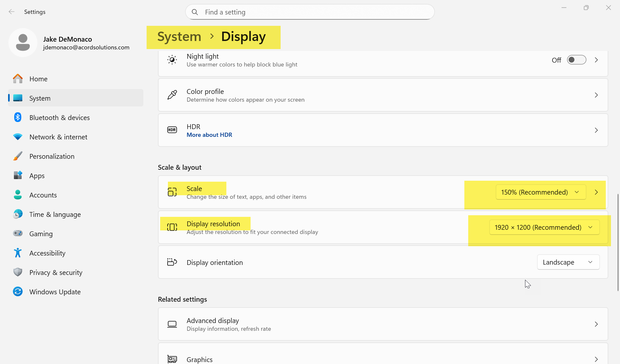Image resolution: width=620 pixels, height=364 pixels.
Task: Click the Color profile eyedropper icon
Action: tap(172, 95)
